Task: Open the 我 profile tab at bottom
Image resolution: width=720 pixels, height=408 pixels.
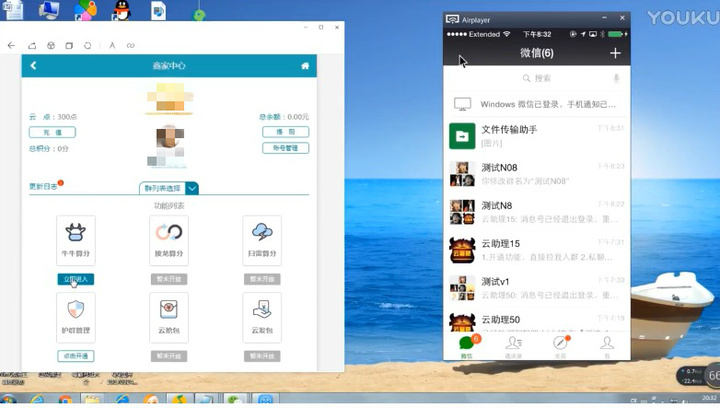Action: pyautogui.click(x=607, y=347)
